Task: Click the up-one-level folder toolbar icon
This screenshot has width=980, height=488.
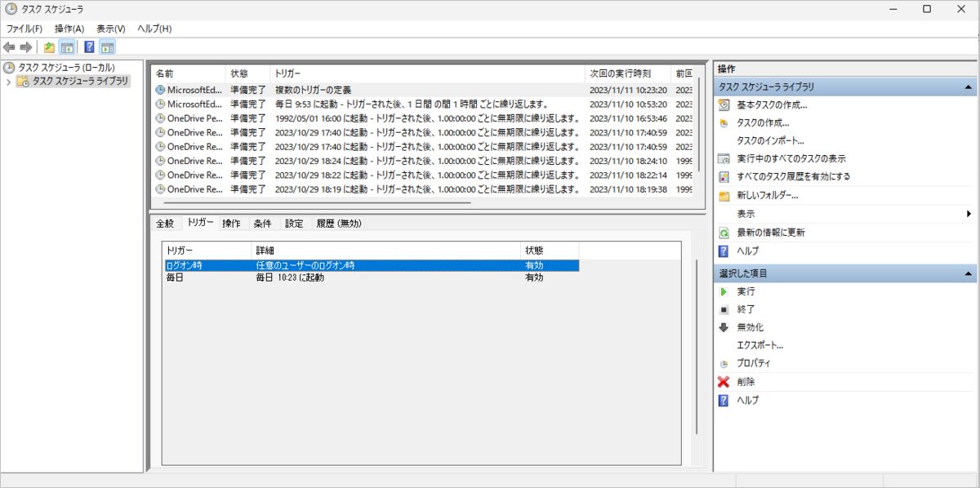Action: click(50, 47)
